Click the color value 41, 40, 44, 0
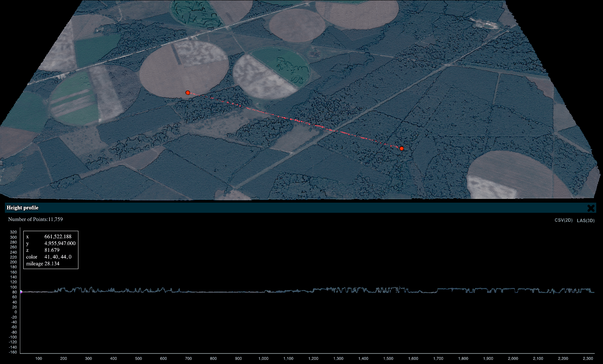Viewport: 603px width, 364px height. click(x=58, y=257)
